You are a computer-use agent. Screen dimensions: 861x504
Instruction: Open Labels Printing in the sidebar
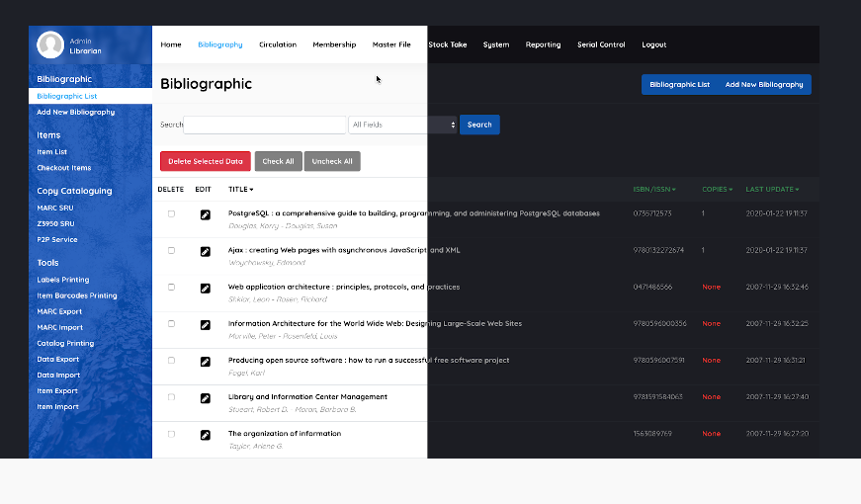pos(62,280)
